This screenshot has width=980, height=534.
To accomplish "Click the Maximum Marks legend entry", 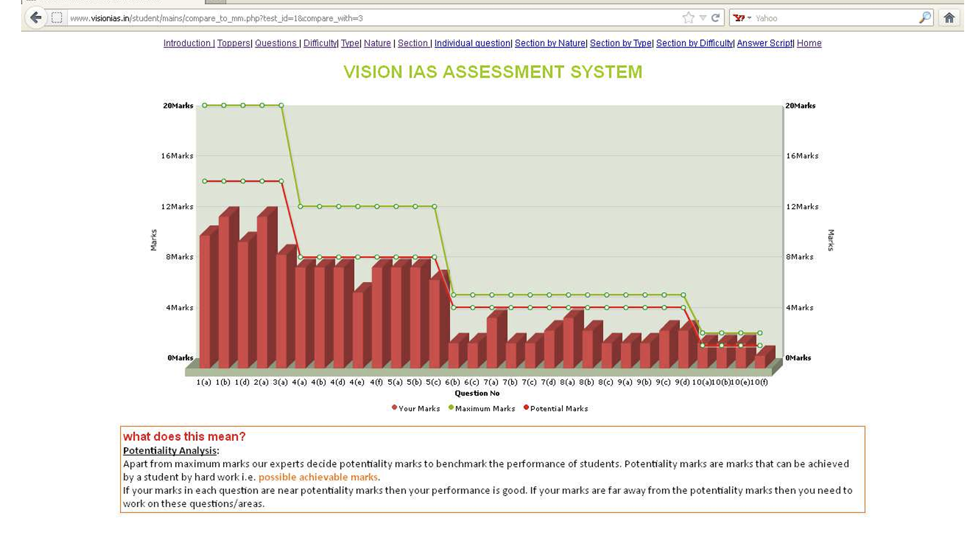I will 482,408.
